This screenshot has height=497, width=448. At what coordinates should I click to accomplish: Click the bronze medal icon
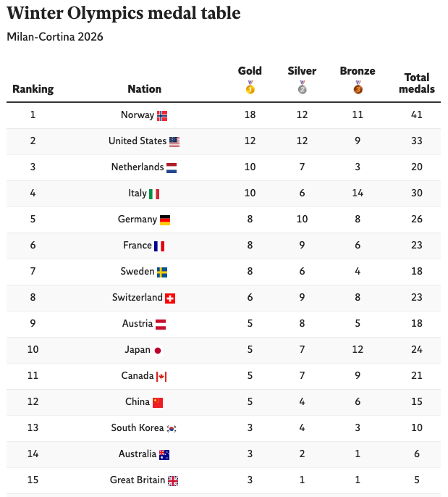pyautogui.click(x=358, y=88)
